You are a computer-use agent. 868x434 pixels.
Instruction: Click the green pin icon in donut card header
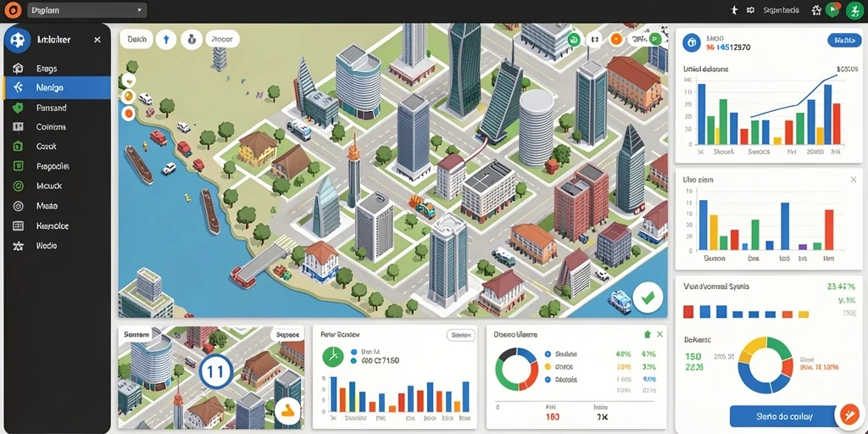click(647, 334)
